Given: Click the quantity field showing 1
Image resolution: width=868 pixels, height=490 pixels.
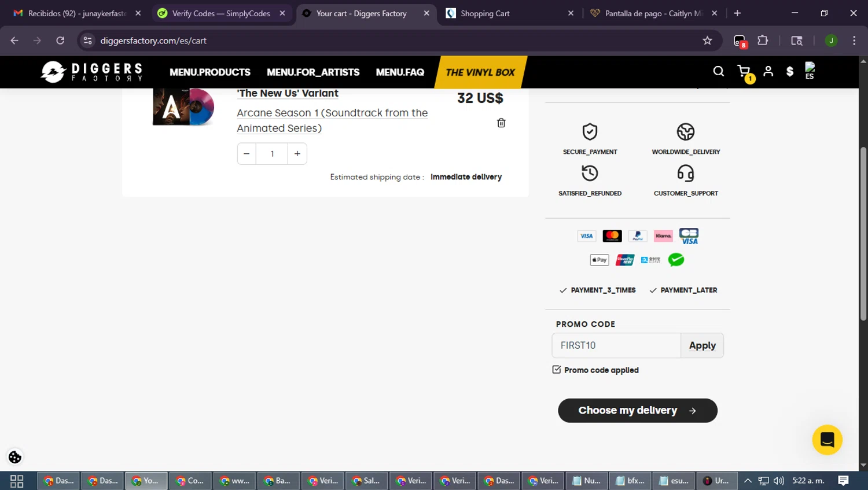Looking at the screenshot, I should click(272, 154).
